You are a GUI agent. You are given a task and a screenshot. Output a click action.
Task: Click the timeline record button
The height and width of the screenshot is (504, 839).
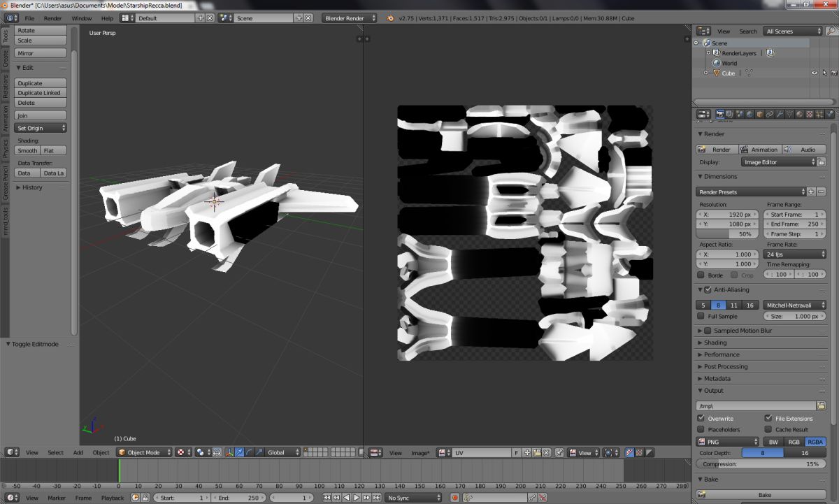click(454, 498)
